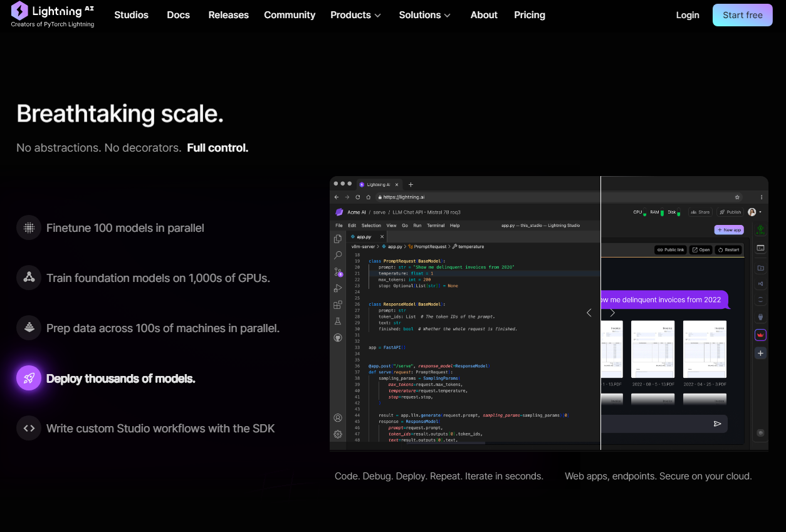
Task: Select the Deploy rocket icon
Action: click(29, 378)
